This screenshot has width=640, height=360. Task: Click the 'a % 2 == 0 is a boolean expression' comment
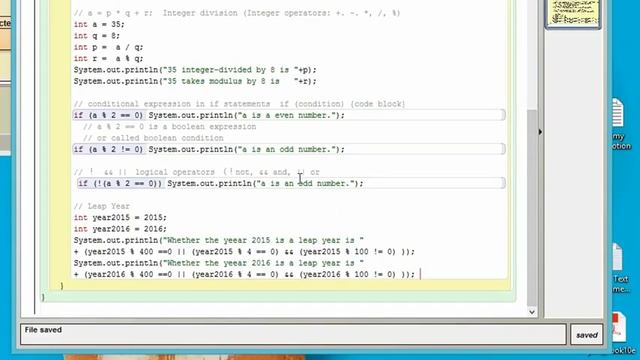pos(169,127)
